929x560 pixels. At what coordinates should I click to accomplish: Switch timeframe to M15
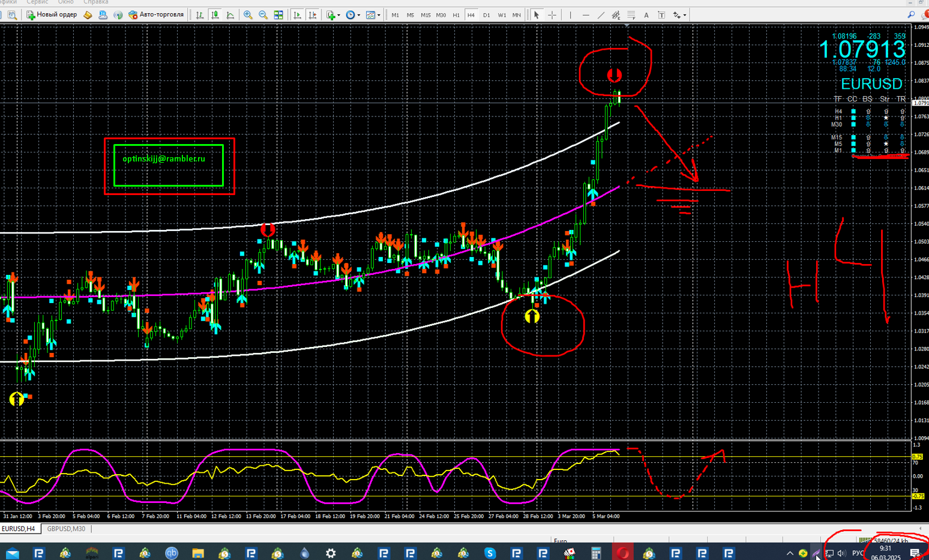tap(425, 15)
